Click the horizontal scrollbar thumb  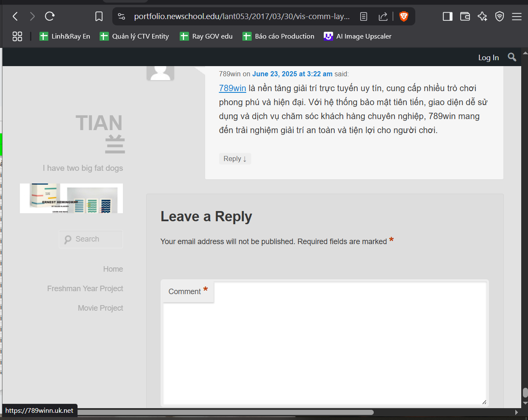225,412
